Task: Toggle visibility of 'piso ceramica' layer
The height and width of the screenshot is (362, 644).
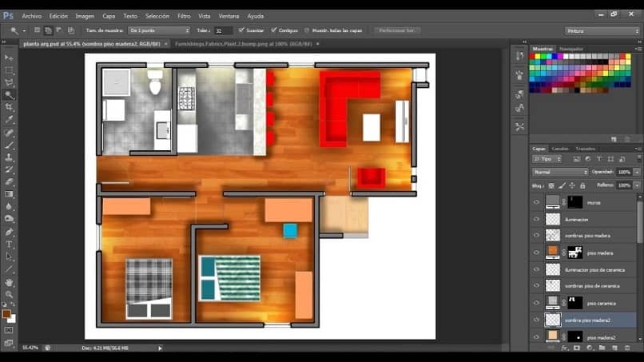Action: click(537, 303)
